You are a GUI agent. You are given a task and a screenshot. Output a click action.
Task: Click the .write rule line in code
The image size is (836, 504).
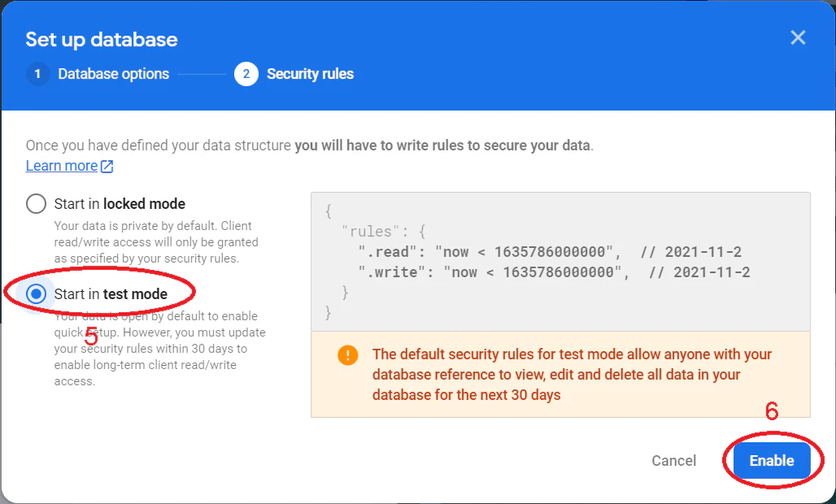pos(554,272)
